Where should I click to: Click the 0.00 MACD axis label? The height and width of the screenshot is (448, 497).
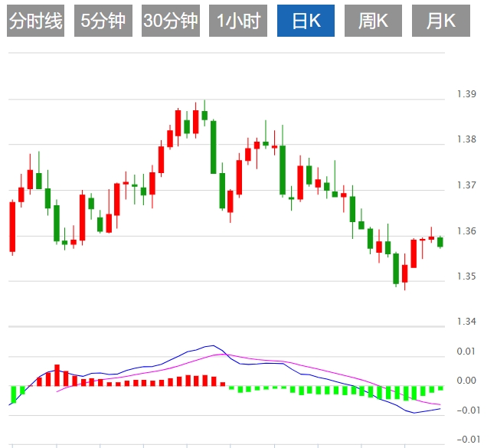466,380
